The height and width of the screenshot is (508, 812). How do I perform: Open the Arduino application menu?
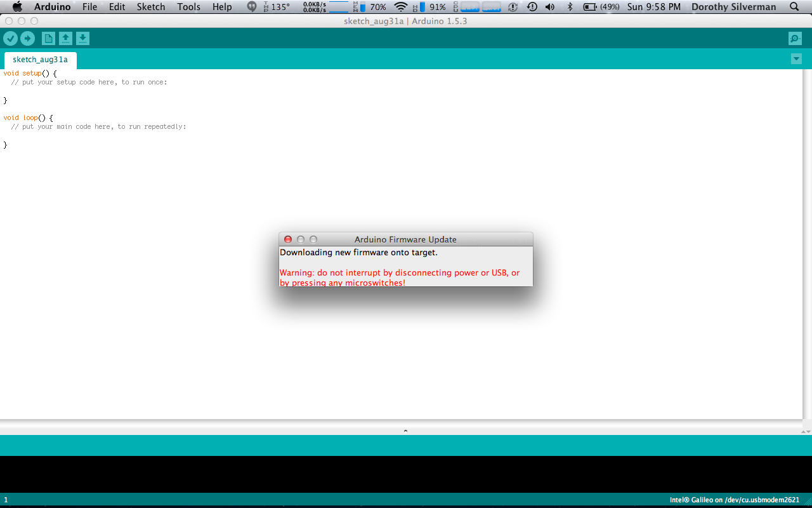pos(52,7)
